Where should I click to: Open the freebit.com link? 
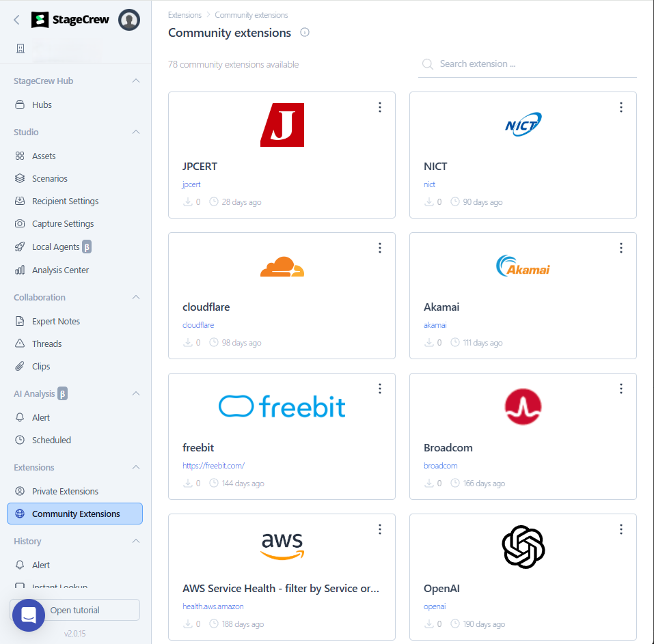(x=213, y=466)
